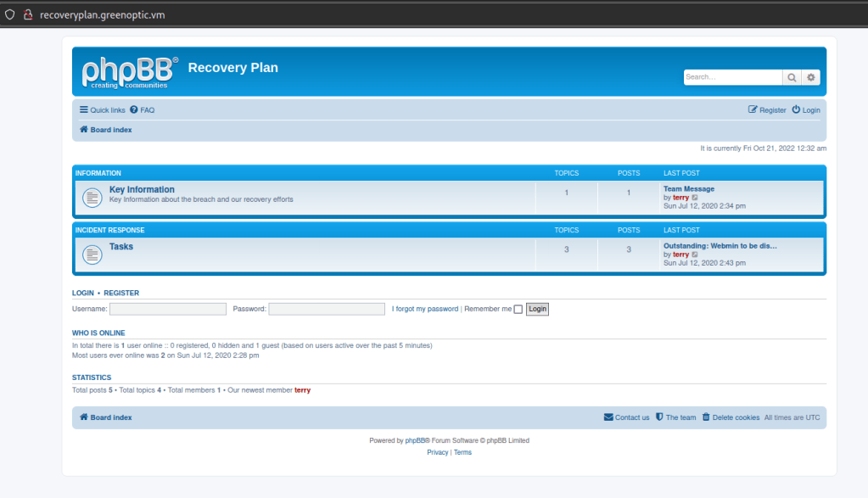Image resolution: width=868 pixels, height=498 pixels.
Task: Click into the Username field
Action: [168, 309]
